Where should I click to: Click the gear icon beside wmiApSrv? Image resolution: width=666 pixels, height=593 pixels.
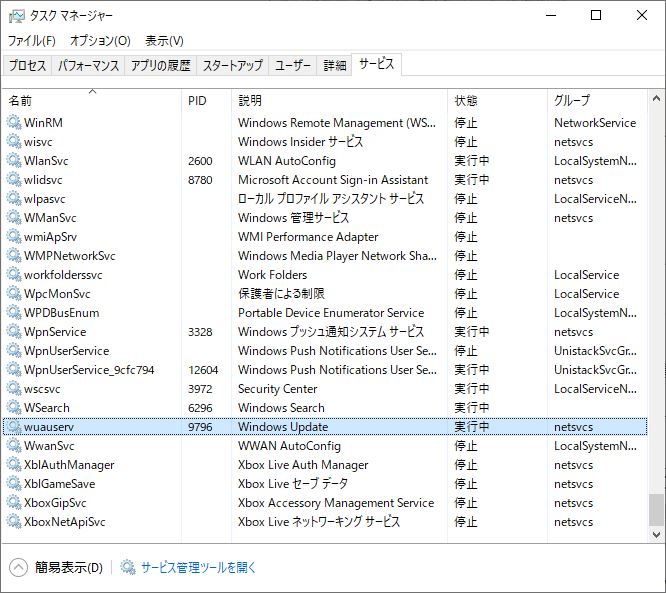click(x=14, y=237)
